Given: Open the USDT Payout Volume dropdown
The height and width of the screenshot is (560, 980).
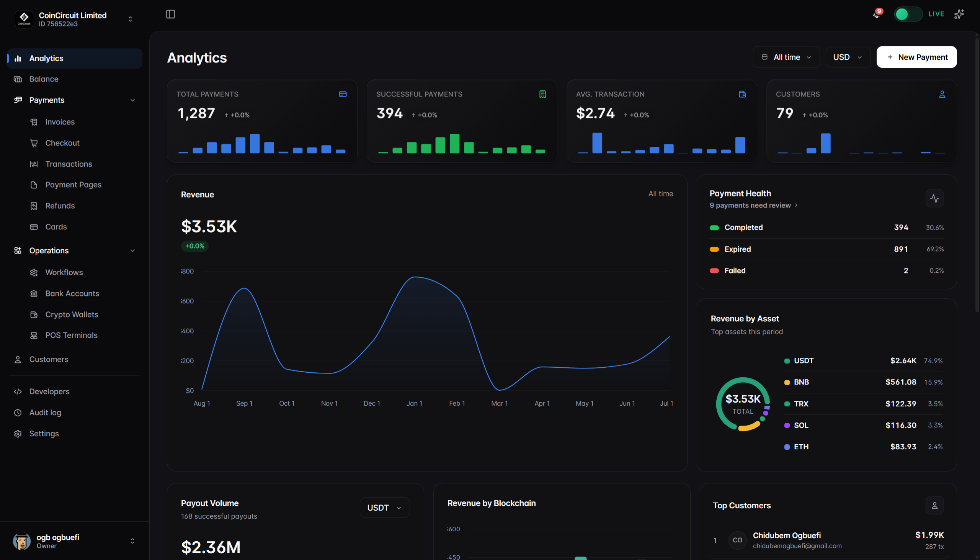Looking at the screenshot, I should pyautogui.click(x=384, y=508).
